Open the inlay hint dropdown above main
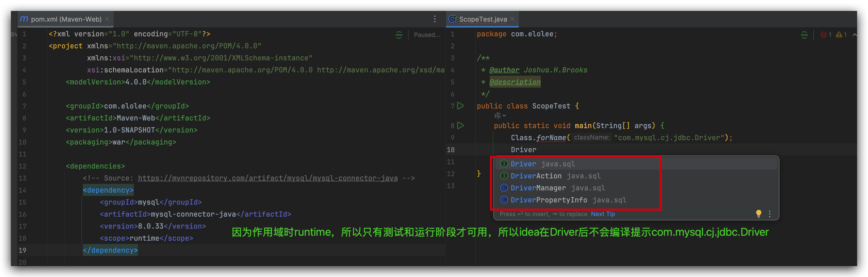This screenshot has width=868, height=277. pyautogui.click(x=500, y=116)
